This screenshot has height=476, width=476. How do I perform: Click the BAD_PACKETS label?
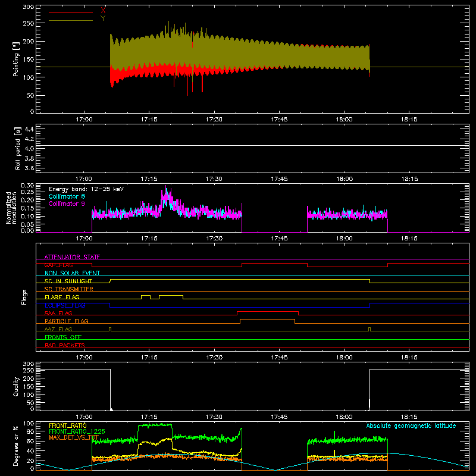65,345
